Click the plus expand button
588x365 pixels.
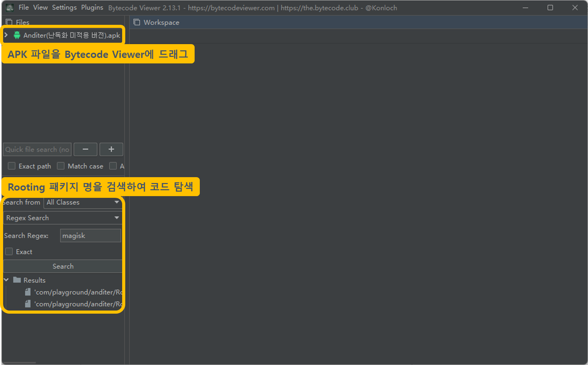coord(111,149)
